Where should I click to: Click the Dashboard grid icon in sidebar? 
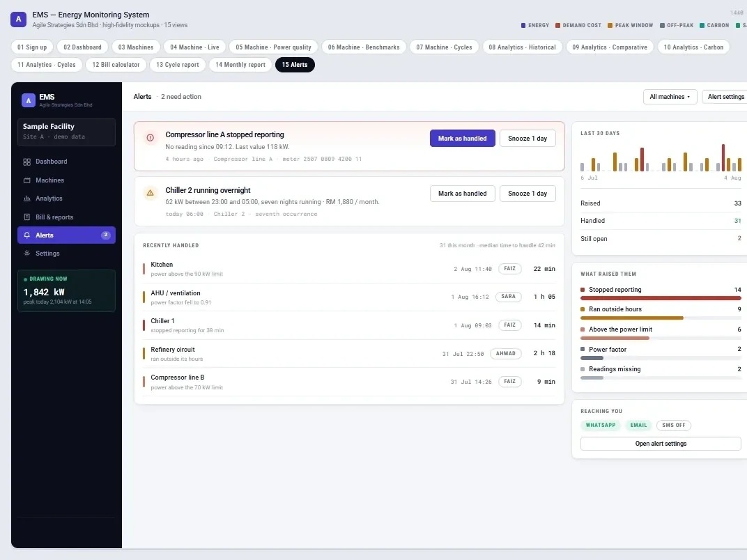click(x=26, y=162)
